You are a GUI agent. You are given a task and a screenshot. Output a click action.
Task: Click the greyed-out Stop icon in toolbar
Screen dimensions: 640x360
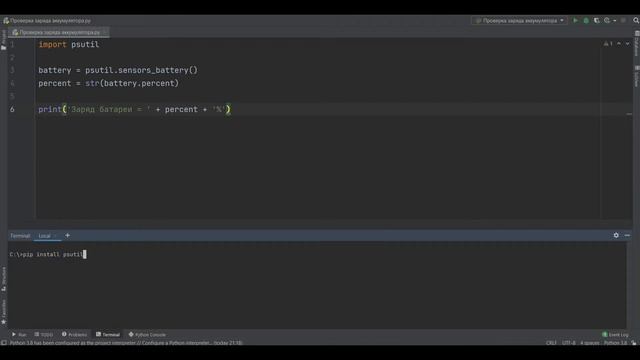point(623,20)
